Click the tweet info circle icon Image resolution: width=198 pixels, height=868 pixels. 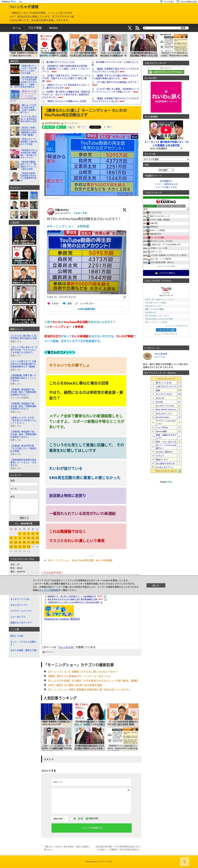(x=124, y=297)
